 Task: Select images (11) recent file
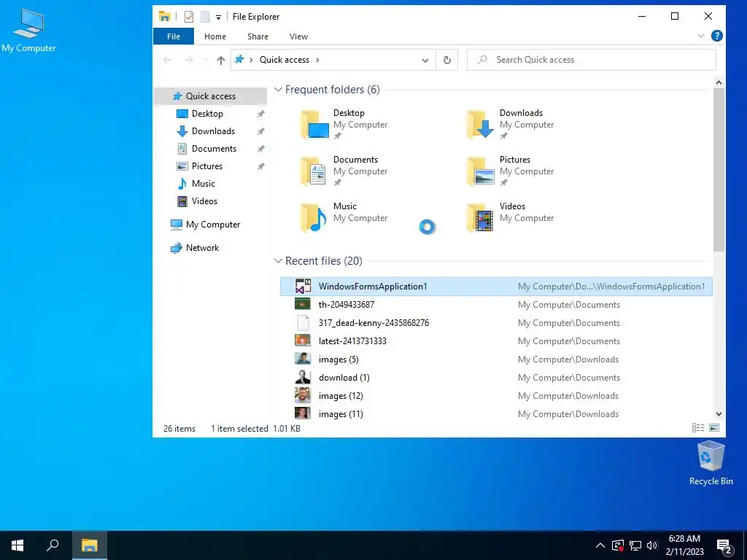tap(496, 414)
